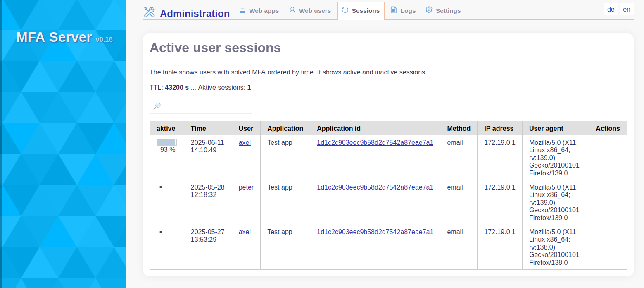Open the Logs tab
This screenshot has width=644, height=288.
[403, 11]
